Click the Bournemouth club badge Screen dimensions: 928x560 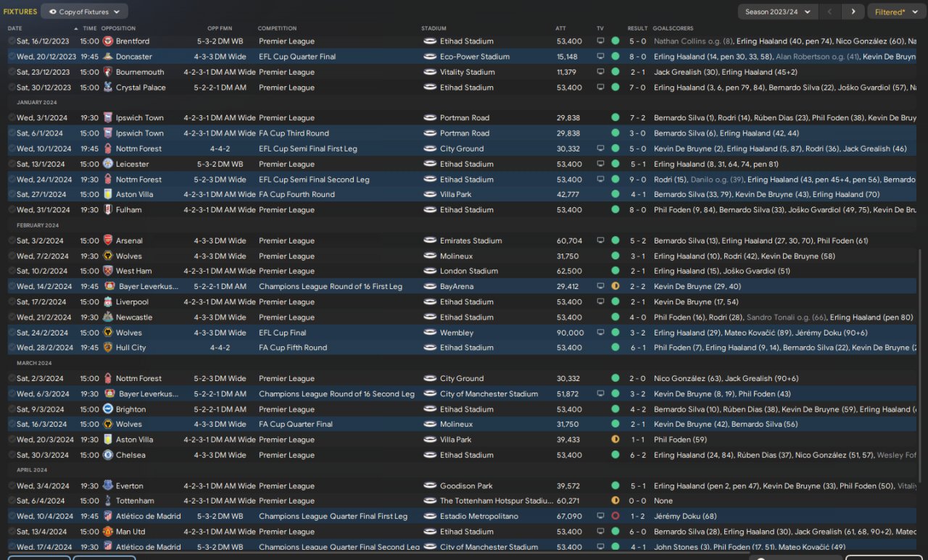point(108,72)
